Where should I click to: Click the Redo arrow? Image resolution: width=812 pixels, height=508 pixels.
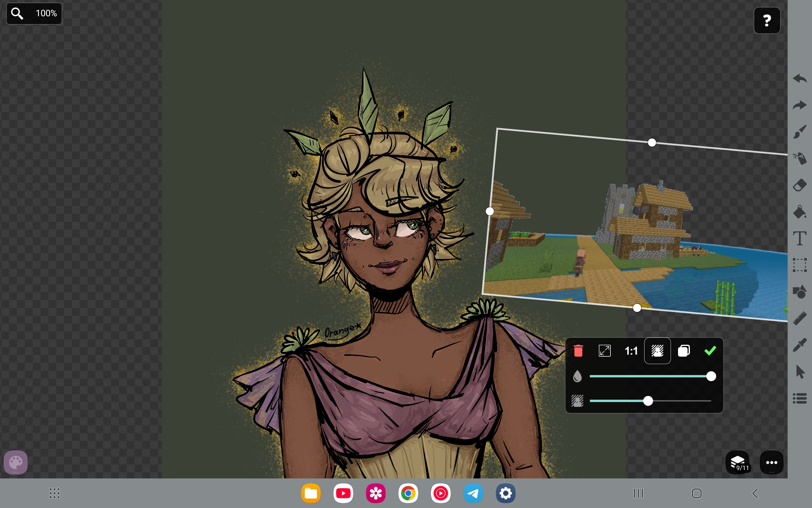click(x=800, y=105)
